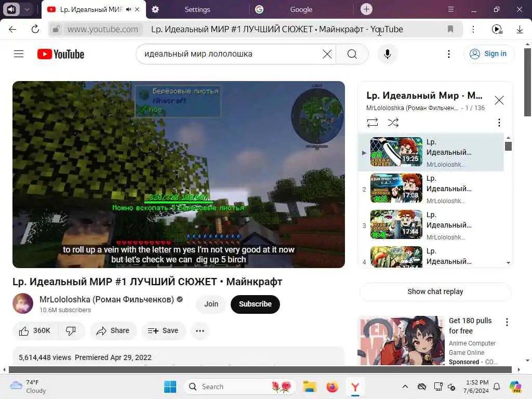The width and height of the screenshot is (532, 399).
Task: Click the YouTube search input field
Action: [231, 54]
